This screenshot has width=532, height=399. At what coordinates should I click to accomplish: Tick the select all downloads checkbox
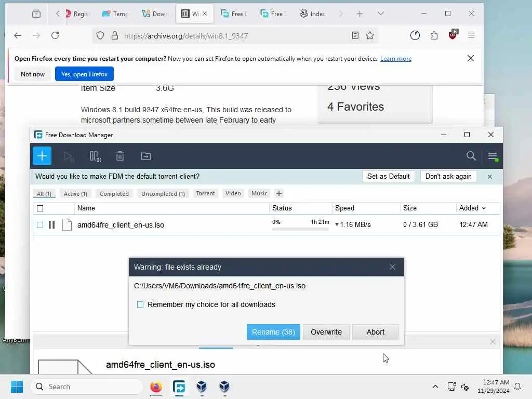click(40, 208)
